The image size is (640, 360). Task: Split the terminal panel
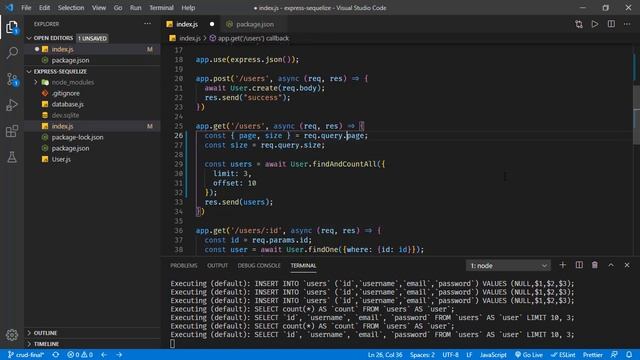[579, 265]
